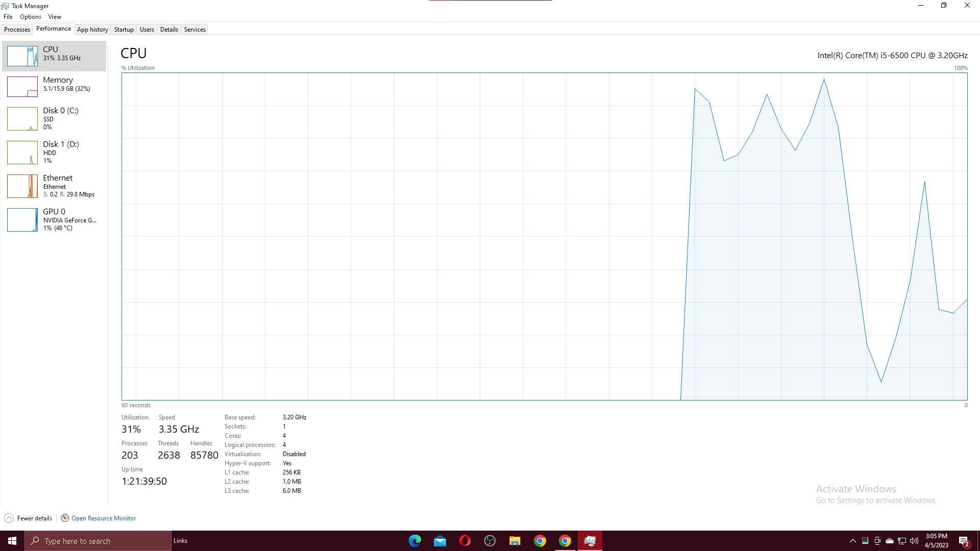Click the OneDrive cloud tray icon
The width and height of the screenshot is (980, 551).
pyautogui.click(x=890, y=541)
